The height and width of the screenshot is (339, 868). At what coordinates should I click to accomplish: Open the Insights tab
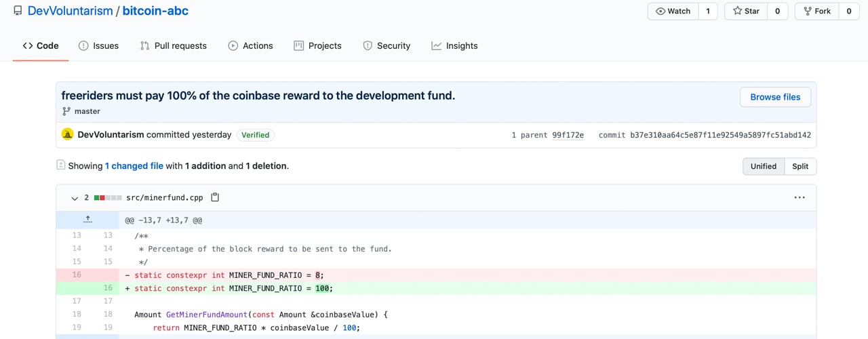tap(454, 45)
